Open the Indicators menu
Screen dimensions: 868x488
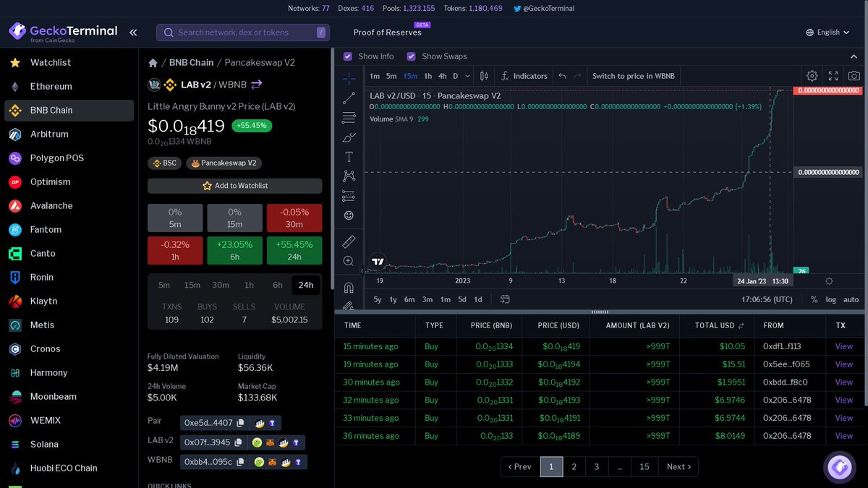pos(524,76)
